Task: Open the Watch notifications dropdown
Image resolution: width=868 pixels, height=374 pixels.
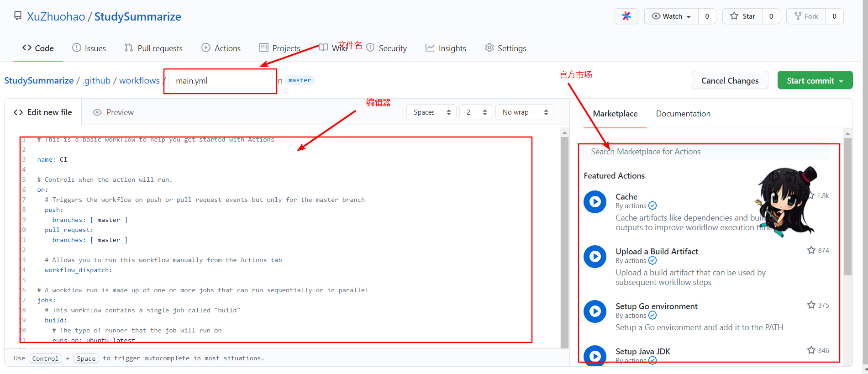Action: tap(671, 16)
